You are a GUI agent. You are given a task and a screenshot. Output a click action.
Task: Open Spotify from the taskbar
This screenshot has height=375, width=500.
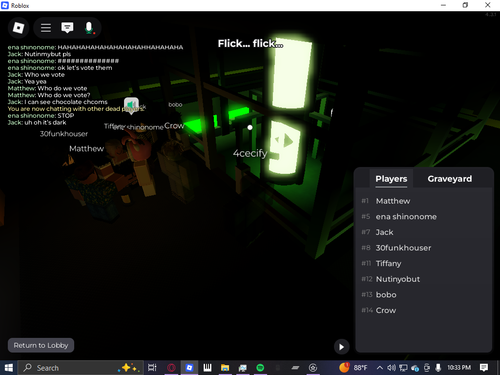tap(260, 368)
